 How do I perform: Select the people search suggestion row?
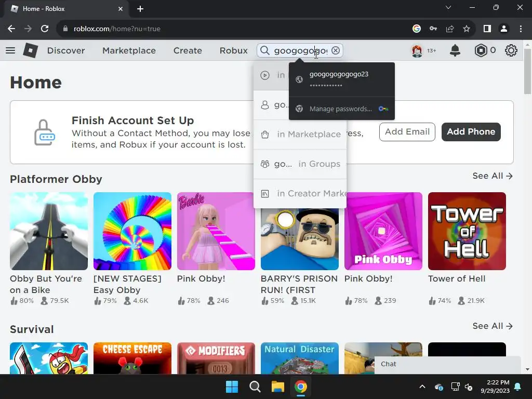[271, 105]
